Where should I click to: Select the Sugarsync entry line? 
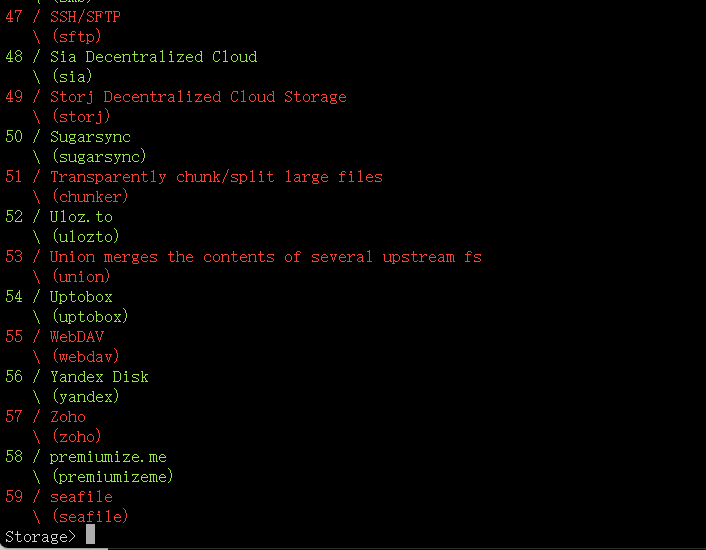[68, 136]
